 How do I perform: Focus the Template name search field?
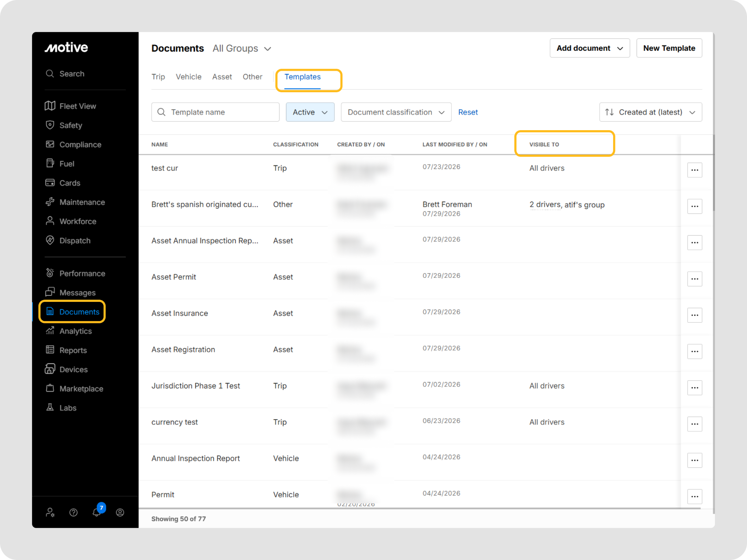(215, 112)
